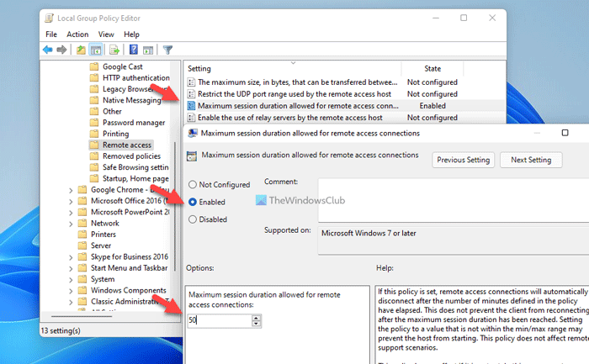The width and height of the screenshot is (589, 364).
Task: Go back with the blue Back arrow
Action: point(48,50)
